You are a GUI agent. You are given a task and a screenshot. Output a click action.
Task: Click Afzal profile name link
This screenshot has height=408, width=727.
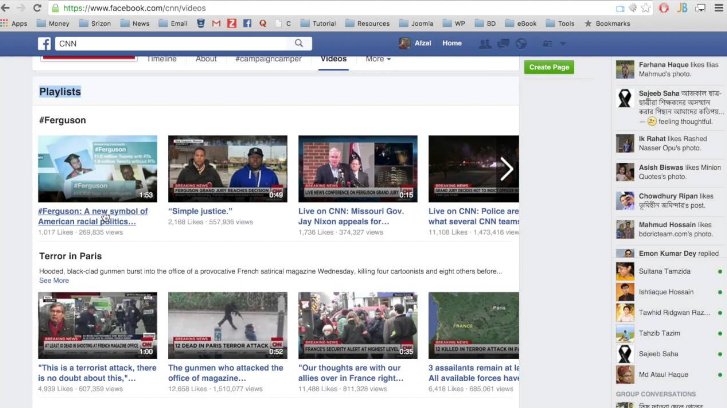423,43
